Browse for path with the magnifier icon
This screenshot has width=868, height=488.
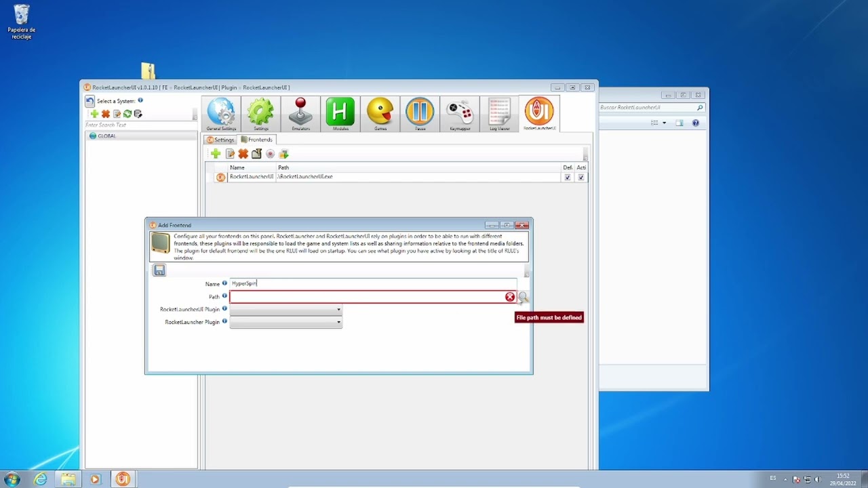pyautogui.click(x=523, y=297)
